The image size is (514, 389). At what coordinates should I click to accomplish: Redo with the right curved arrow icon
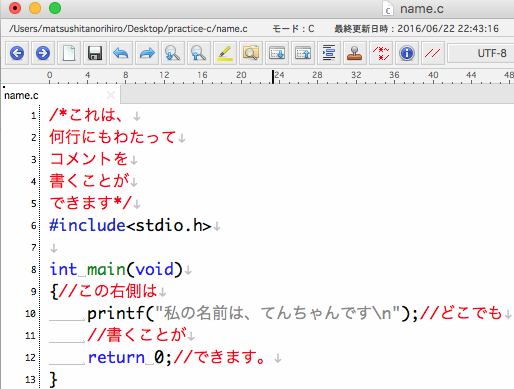[147, 53]
